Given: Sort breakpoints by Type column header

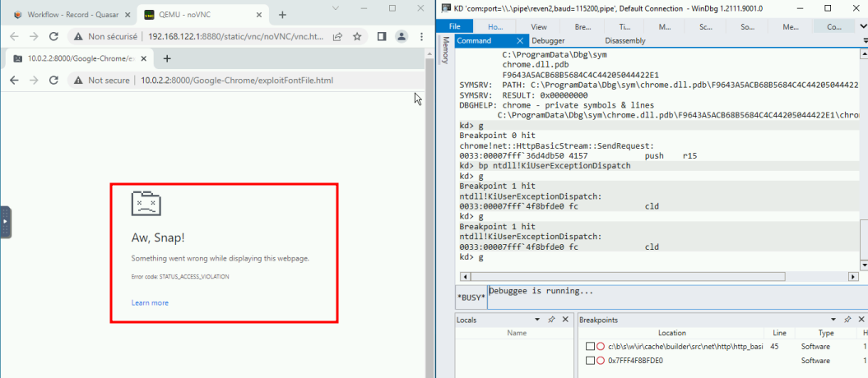Looking at the screenshot, I should (826, 333).
